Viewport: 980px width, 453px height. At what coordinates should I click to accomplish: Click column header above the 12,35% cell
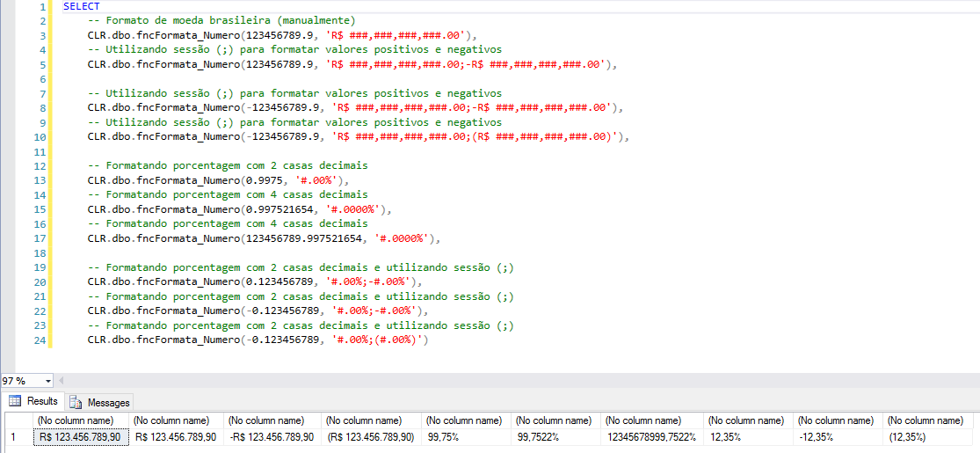pyautogui.click(x=746, y=420)
